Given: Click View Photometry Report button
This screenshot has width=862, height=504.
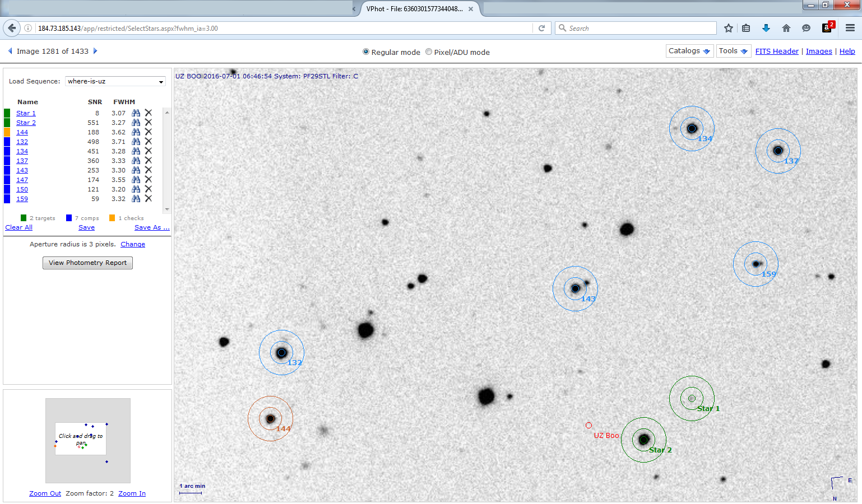Looking at the screenshot, I should pos(87,263).
